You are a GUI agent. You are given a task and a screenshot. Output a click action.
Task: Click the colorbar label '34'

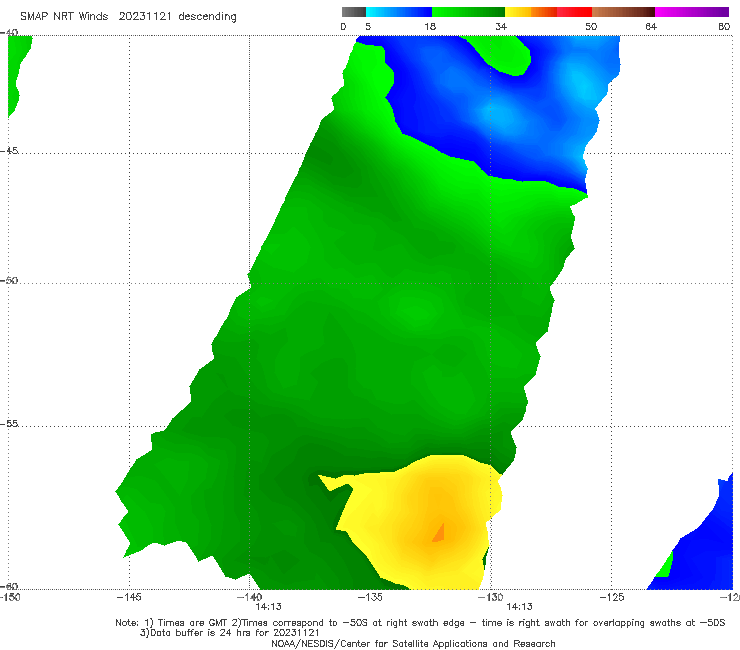coord(501,27)
